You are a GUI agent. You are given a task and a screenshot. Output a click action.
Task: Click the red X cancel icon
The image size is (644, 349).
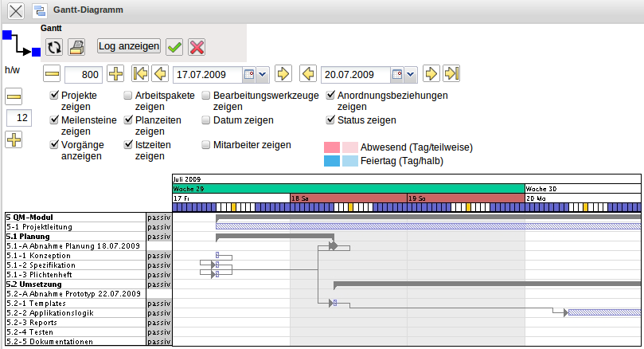point(197,46)
